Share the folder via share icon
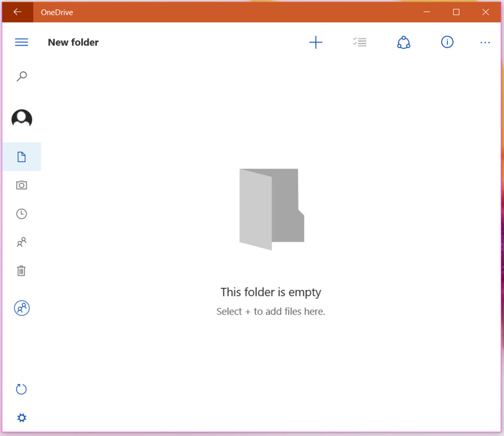504x436 pixels. (404, 42)
